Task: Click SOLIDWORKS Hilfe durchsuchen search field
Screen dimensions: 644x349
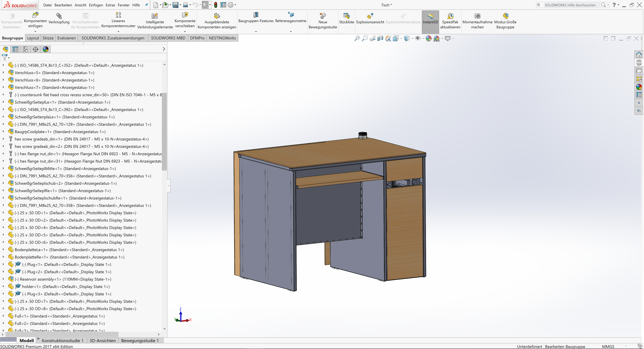Action: 570,5
